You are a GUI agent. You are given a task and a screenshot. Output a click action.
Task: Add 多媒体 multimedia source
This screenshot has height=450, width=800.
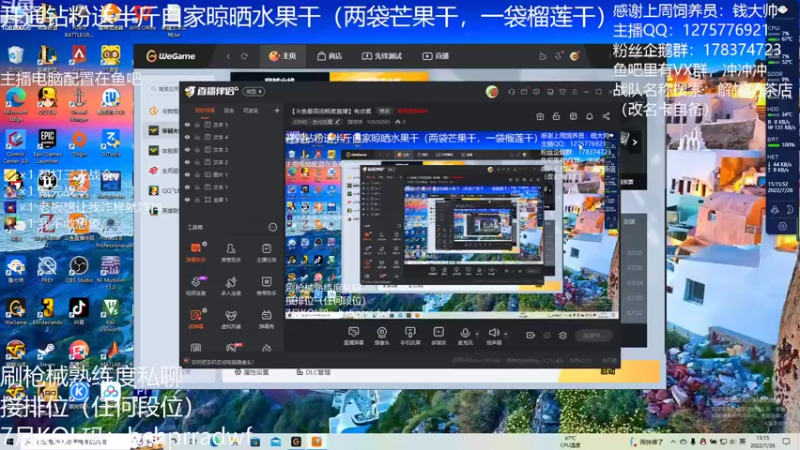pos(438,336)
